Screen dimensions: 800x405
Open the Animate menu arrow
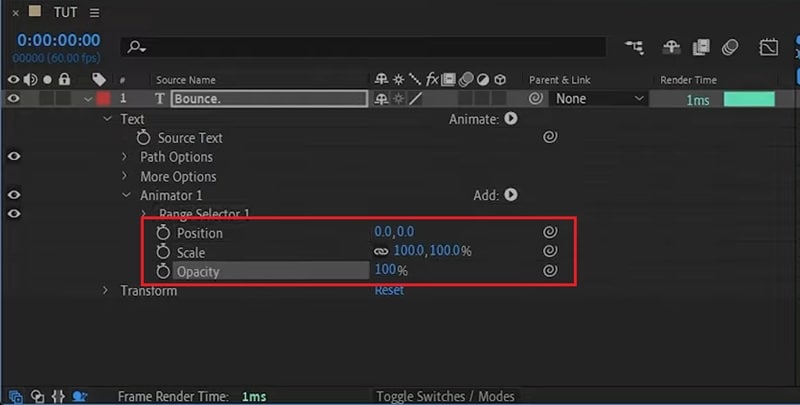tap(511, 118)
